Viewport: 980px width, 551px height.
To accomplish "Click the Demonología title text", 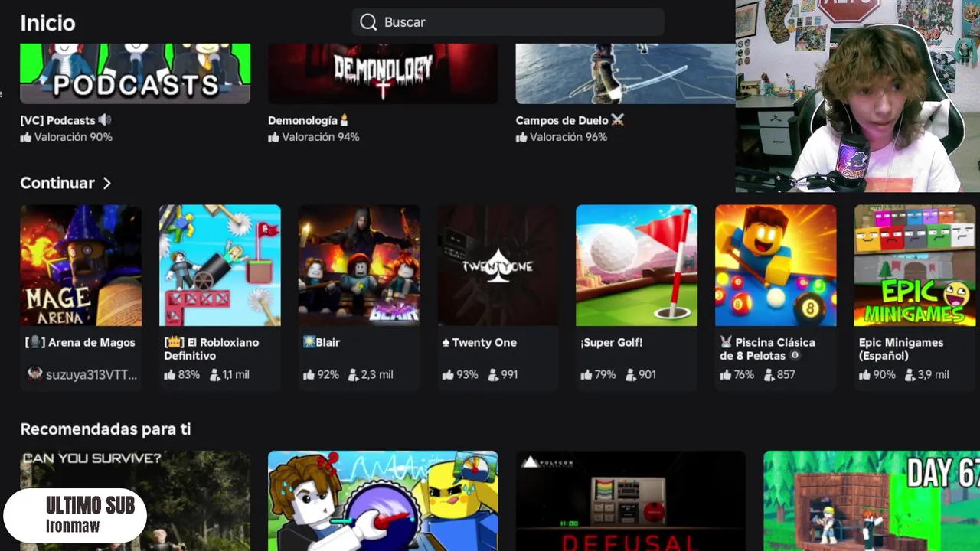I will coord(308,120).
